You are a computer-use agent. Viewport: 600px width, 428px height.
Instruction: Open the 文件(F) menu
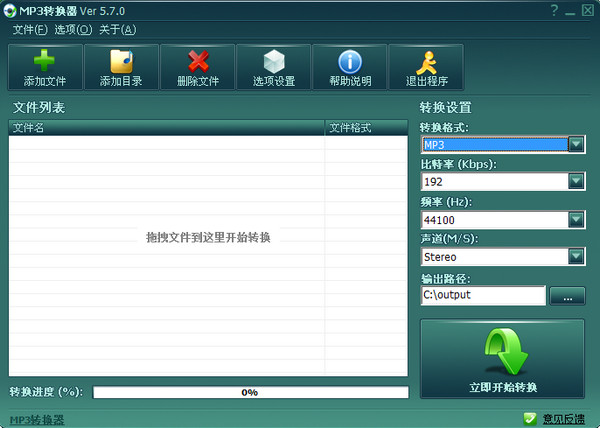tap(29, 29)
